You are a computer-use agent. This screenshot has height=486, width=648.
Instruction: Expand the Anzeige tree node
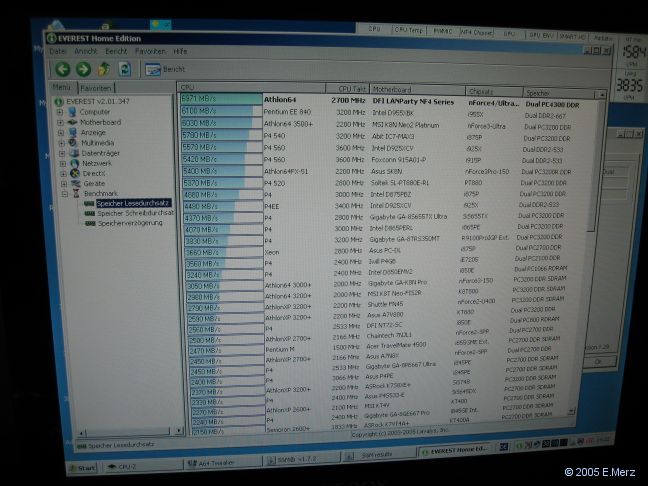61,133
